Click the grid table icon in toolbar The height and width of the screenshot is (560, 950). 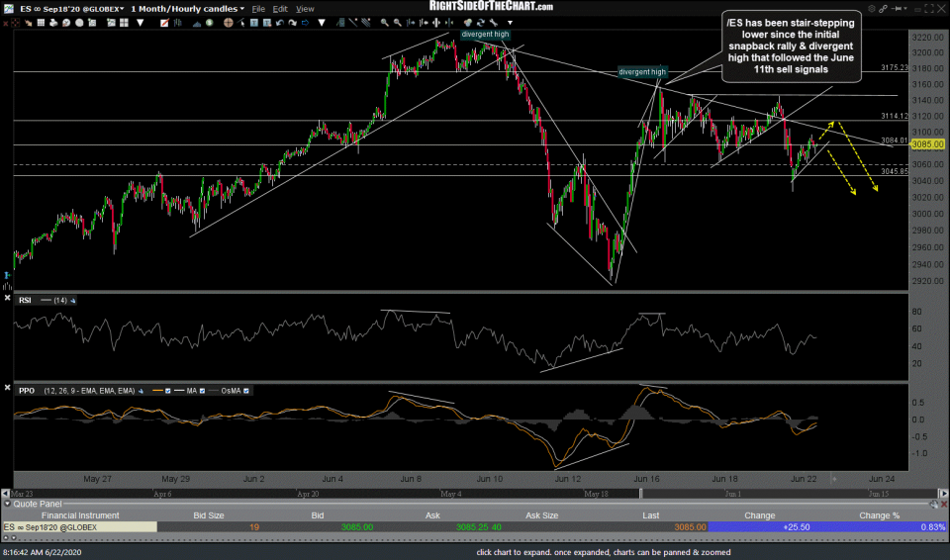point(41,23)
